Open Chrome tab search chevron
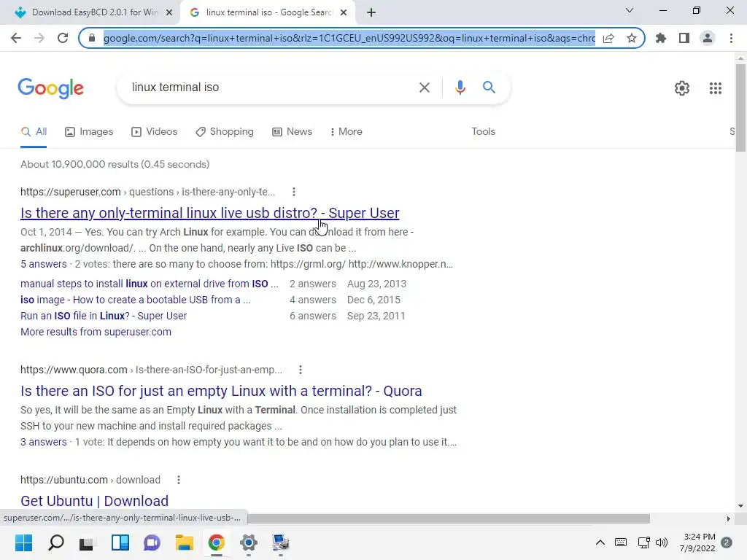The width and height of the screenshot is (747, 560). [x=630, y=10]
